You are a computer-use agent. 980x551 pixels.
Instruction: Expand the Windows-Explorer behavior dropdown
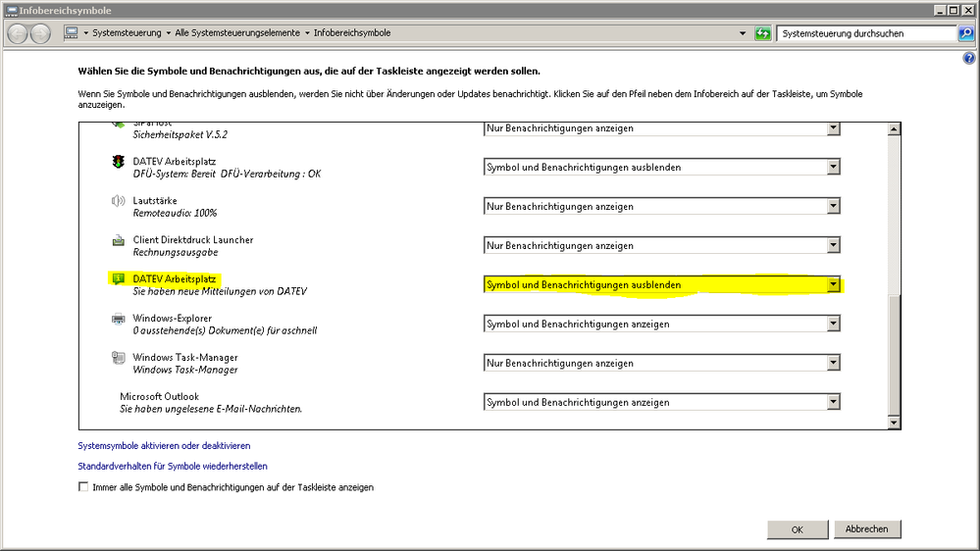pos(833,325)
